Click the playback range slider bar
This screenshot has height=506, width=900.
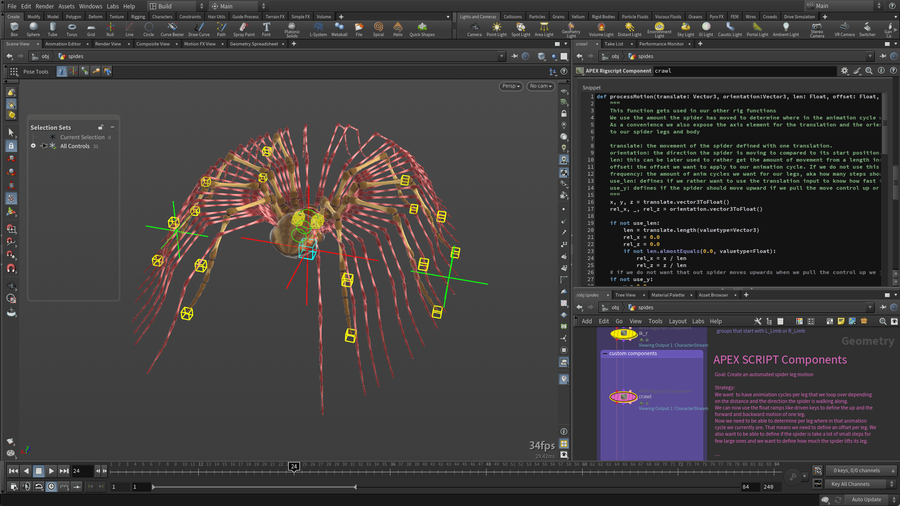254,487
